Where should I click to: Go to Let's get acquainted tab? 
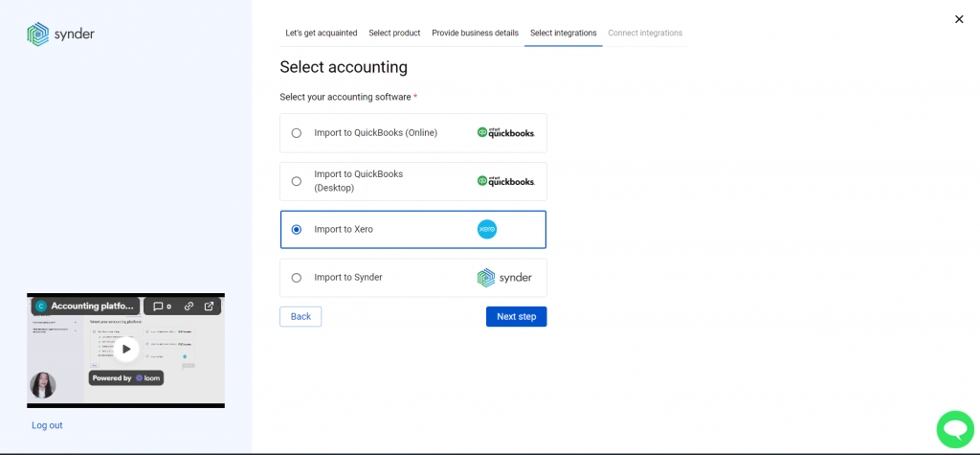tap(322, 33)
